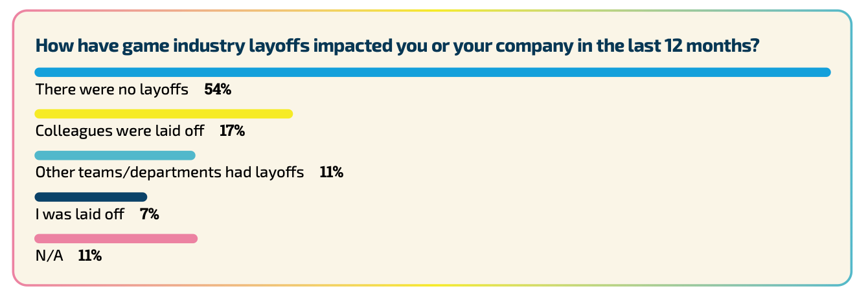
Task: Click the 7% value
Action: (150, 214)
